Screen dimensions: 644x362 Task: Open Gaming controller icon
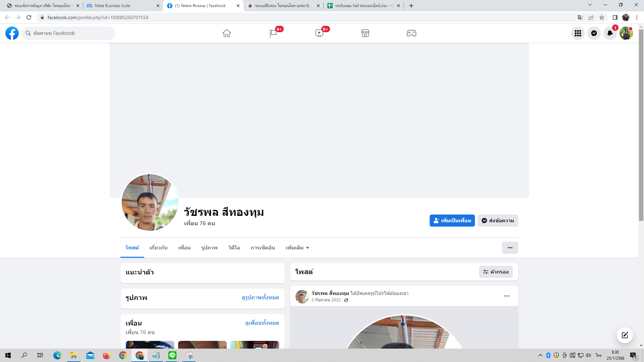tap(412, 33)
